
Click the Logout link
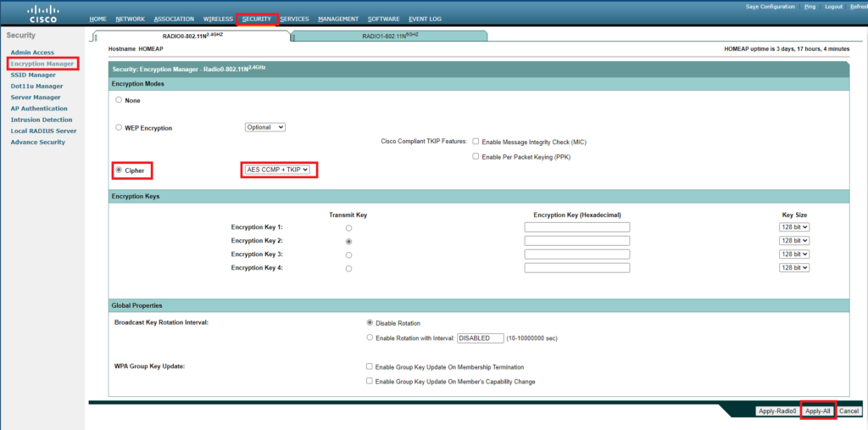coord(834,7)
